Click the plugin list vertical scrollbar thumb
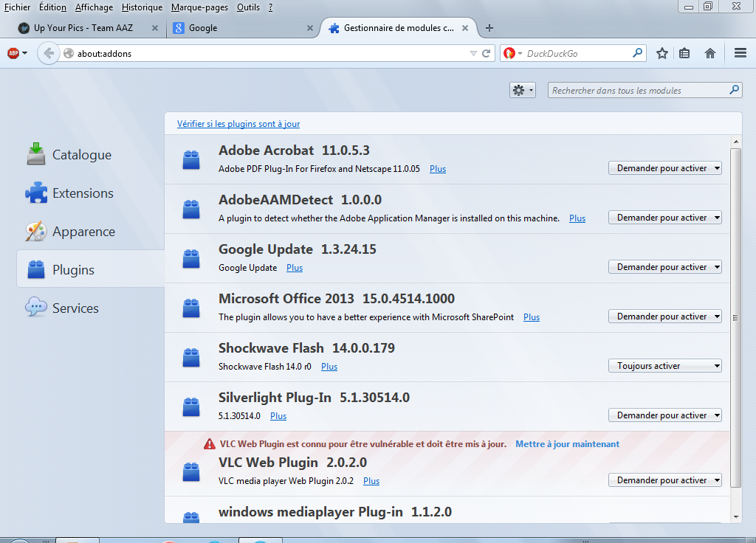 735,318
